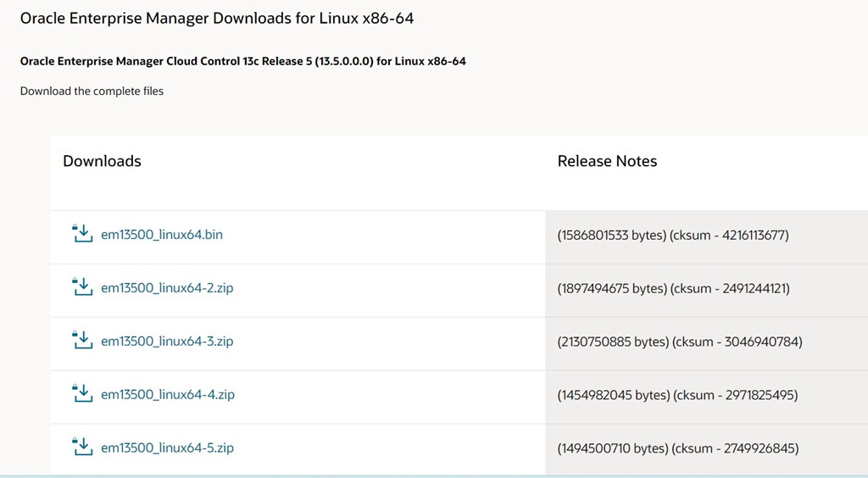
Task: Click download icon next to em13500_linux64-2.zip
Action: point(81,287)
